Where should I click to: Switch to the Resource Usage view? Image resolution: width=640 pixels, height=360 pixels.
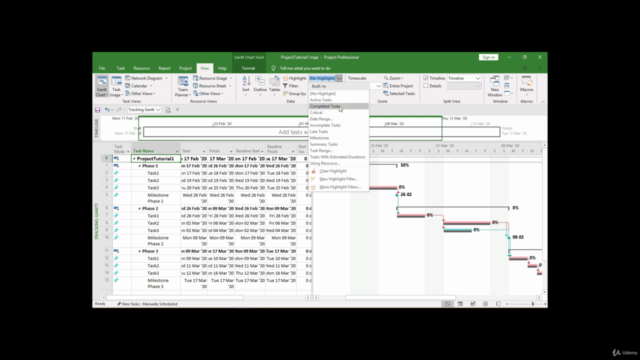click(x=212, y=78)
